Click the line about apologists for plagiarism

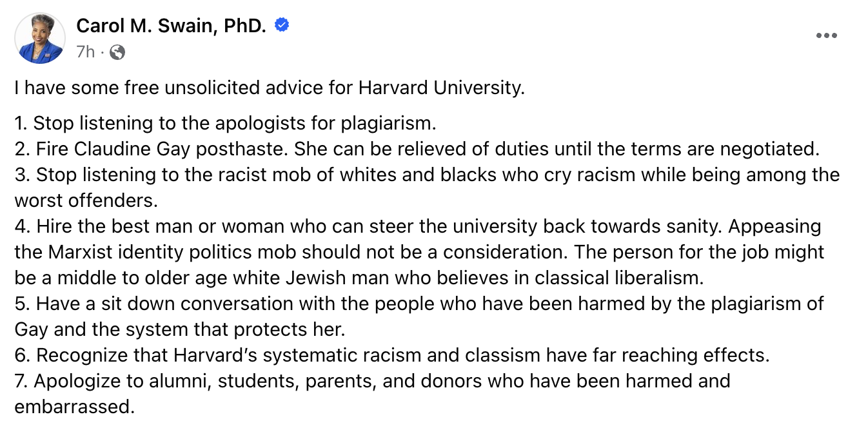click(x=226, y=122)
